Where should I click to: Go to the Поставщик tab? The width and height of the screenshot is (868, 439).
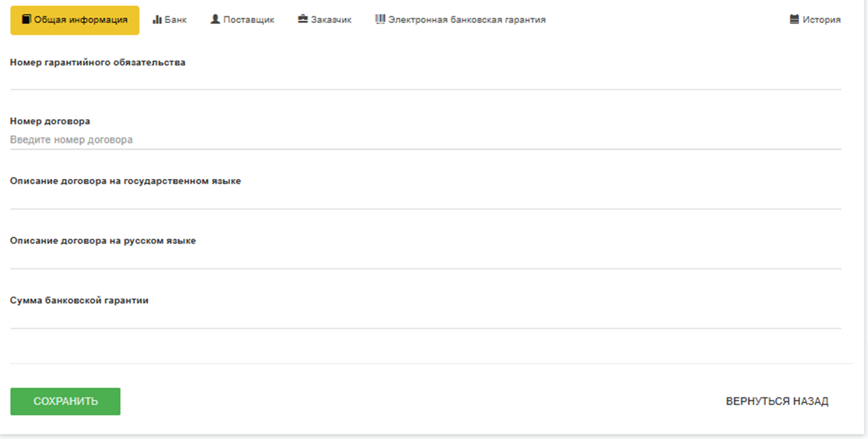(x=248, y=20)
